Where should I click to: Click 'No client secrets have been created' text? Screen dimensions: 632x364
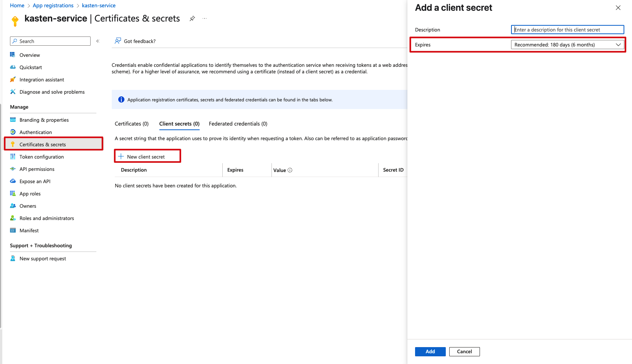coord(176,185)
